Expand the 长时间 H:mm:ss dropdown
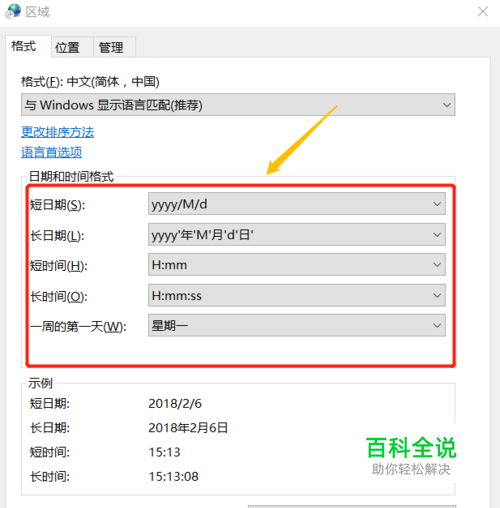 [x=297, y=295]
